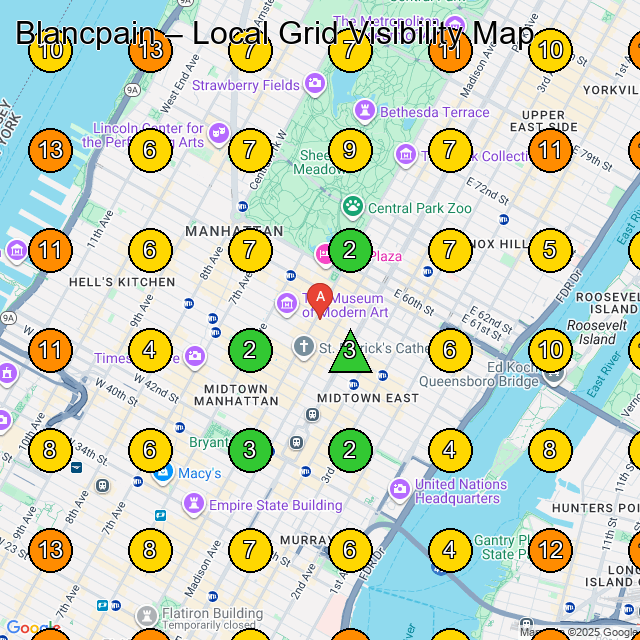Open the Bethesda Terrace label

tap(434, 112)
